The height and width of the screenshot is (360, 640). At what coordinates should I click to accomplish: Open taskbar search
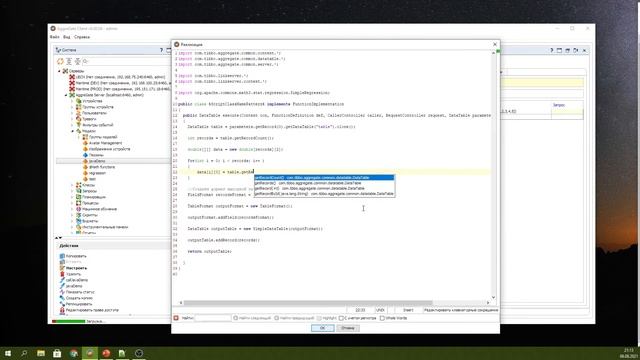24,353
